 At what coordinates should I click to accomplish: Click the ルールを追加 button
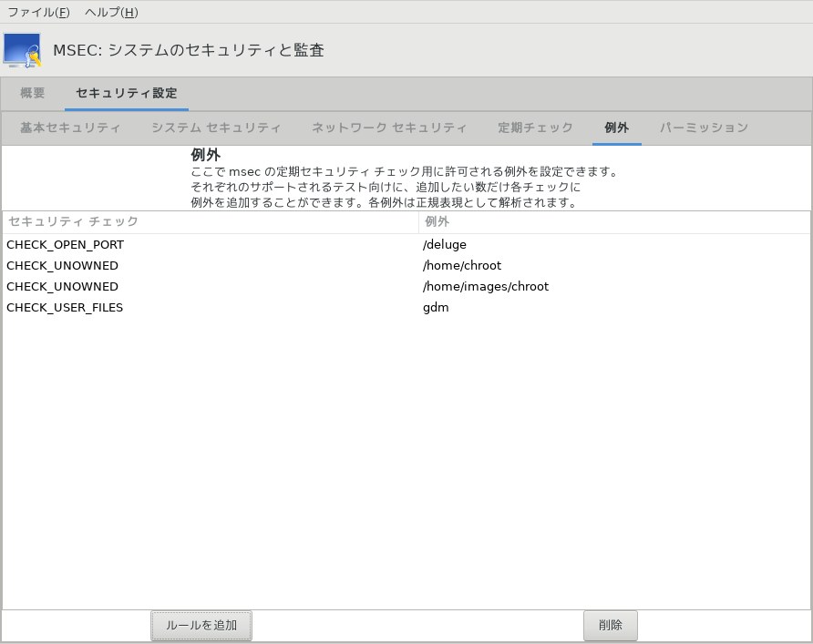point(201,626)
